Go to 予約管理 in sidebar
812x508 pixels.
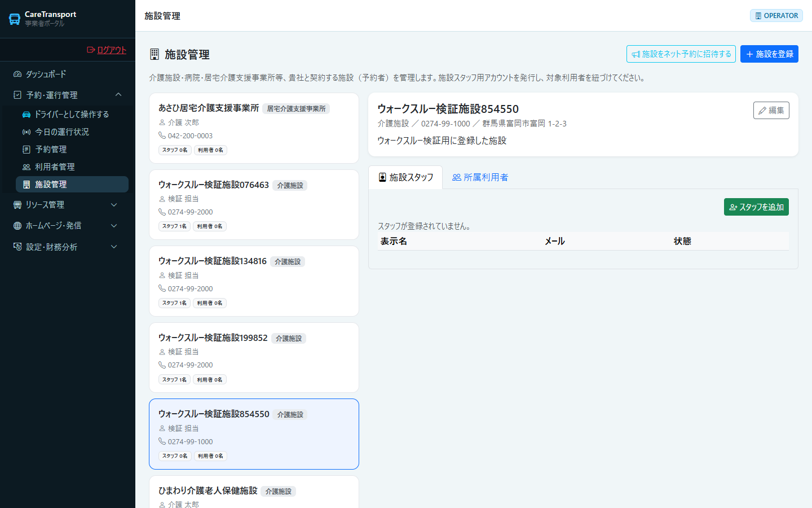click(x=72, y=149)
